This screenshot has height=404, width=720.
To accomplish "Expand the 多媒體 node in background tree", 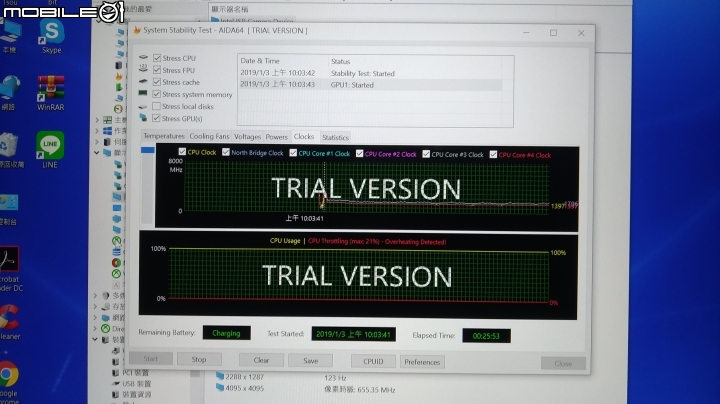I will tap(96, 295).
